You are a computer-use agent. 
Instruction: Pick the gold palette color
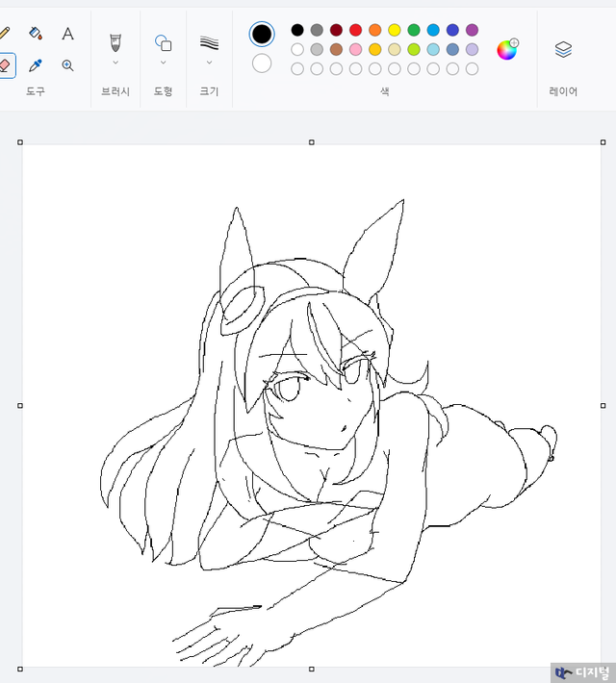(375, 49)
